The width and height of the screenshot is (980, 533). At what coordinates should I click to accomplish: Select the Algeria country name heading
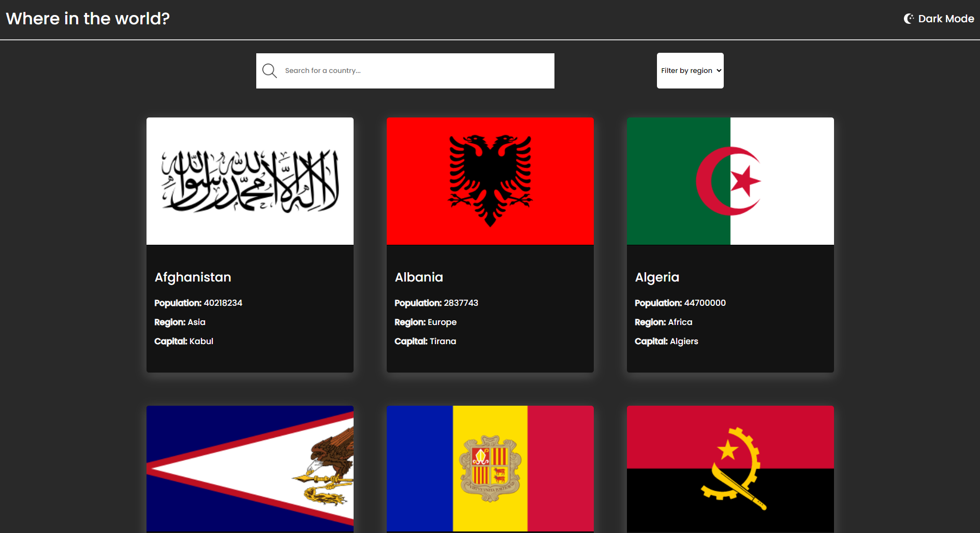click(657, 277)
